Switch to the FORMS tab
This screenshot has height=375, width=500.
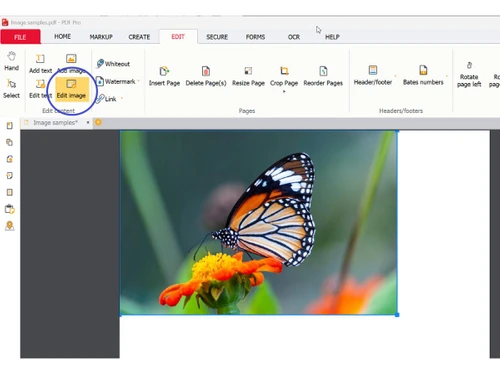[255, 37]
